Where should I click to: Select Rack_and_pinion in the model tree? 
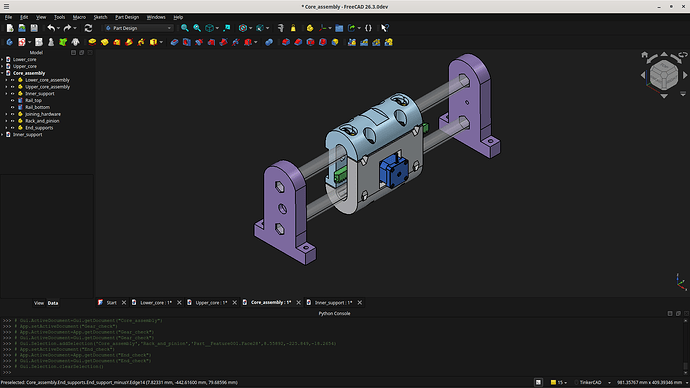(42, 121)
